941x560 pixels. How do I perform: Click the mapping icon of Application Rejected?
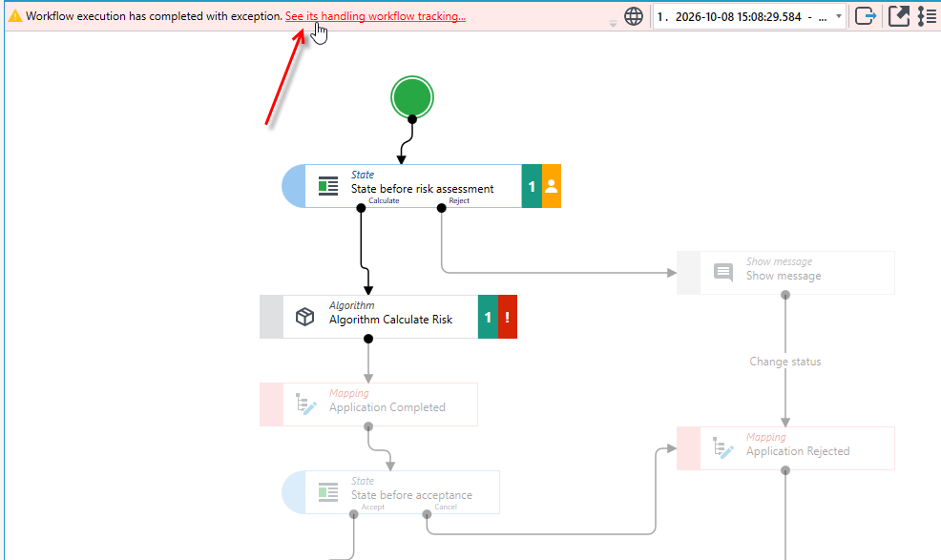(722, 448)
